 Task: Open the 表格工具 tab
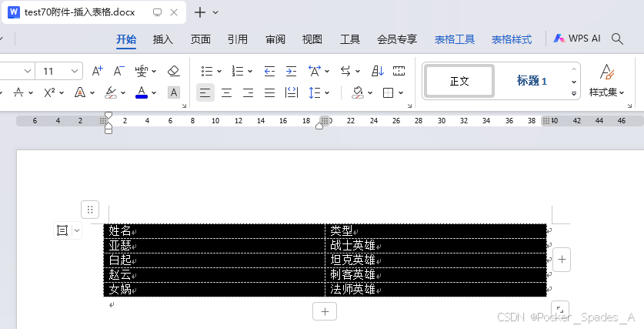tap(455, 39)
